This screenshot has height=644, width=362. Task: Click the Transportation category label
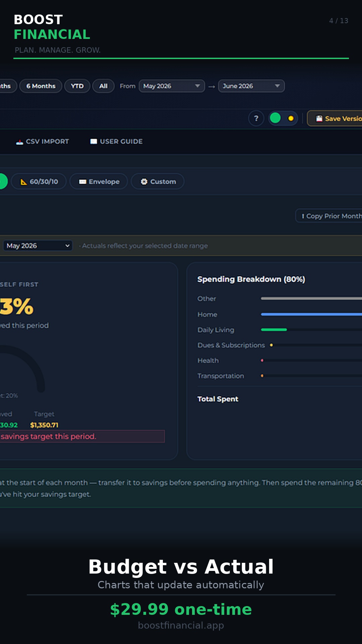click(221, 376)
